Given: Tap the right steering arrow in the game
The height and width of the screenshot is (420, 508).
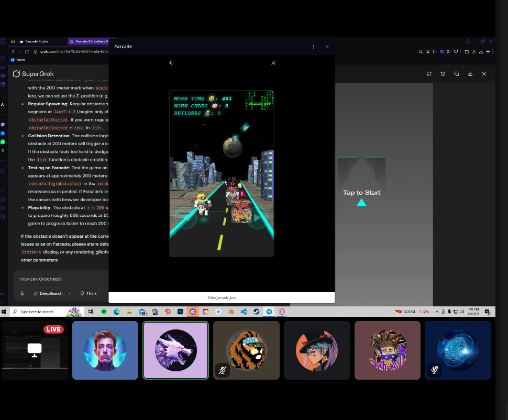Looking at the screenshot, I should [258, 218].
